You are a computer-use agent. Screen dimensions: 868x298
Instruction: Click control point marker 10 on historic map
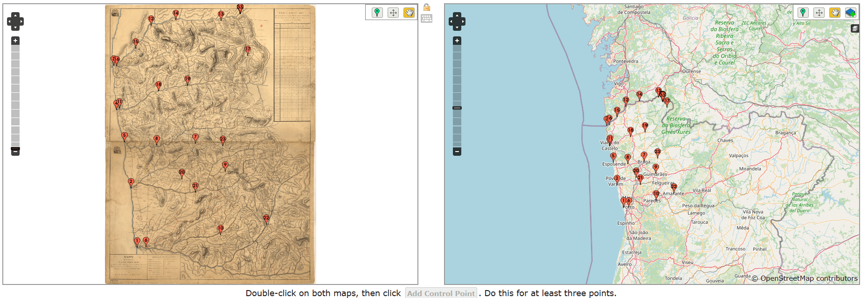coord(221,229)
